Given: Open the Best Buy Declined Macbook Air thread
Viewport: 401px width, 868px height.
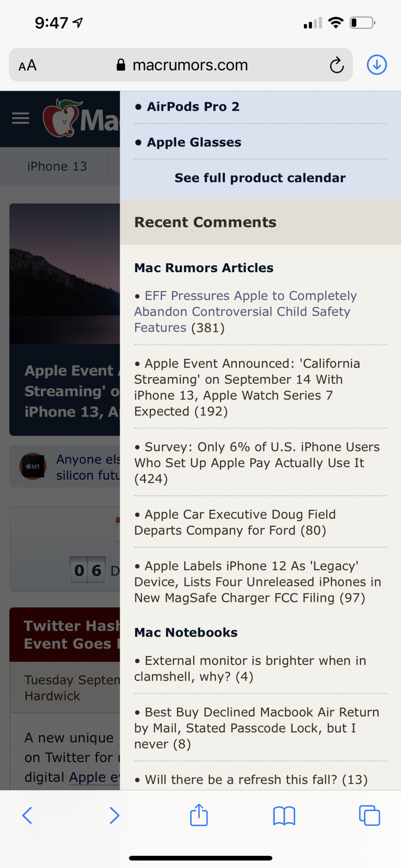Looking at the screenshot, I should coord(257,728).
